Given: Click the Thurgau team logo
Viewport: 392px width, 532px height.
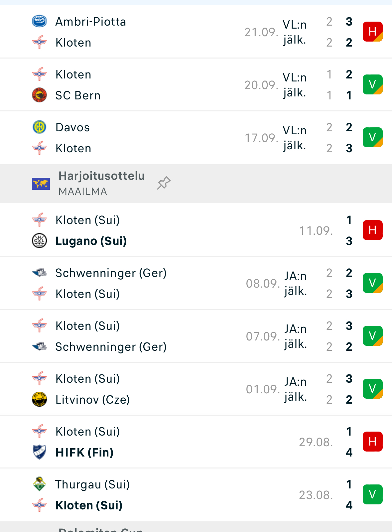Looking at the screenshot, I should [39, 484].
